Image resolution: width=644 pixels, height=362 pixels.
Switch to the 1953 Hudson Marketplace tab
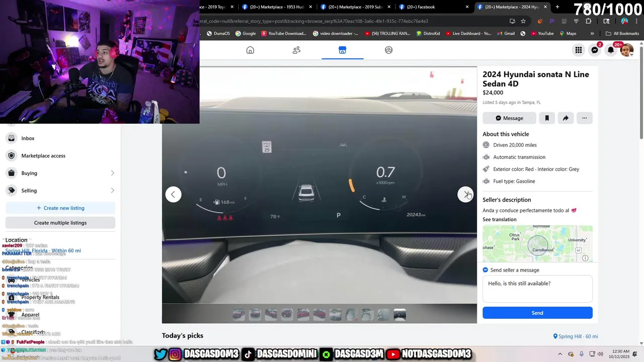click(x=276, y=7)
